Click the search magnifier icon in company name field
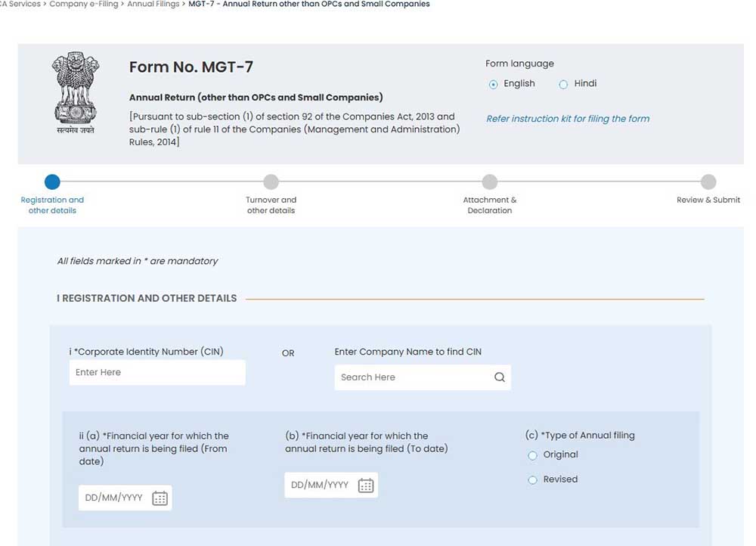Viewport: 756px width, 546px height. tap(499, 377)
